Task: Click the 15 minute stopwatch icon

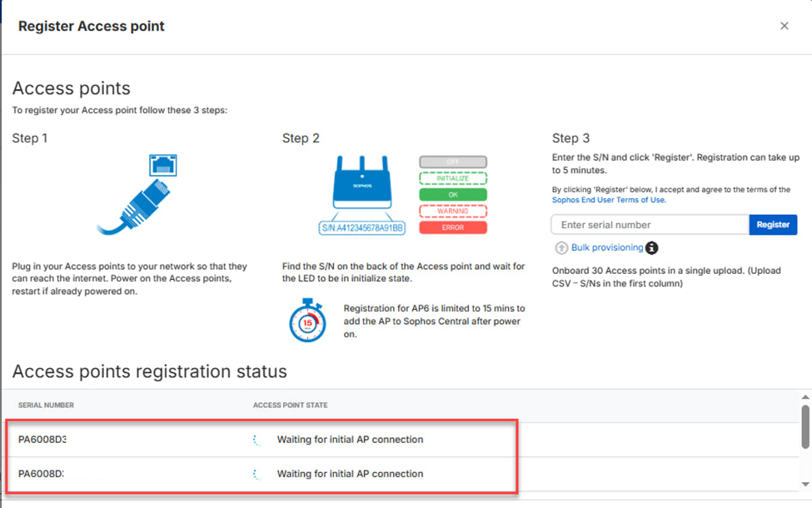Action: [307, 321]
